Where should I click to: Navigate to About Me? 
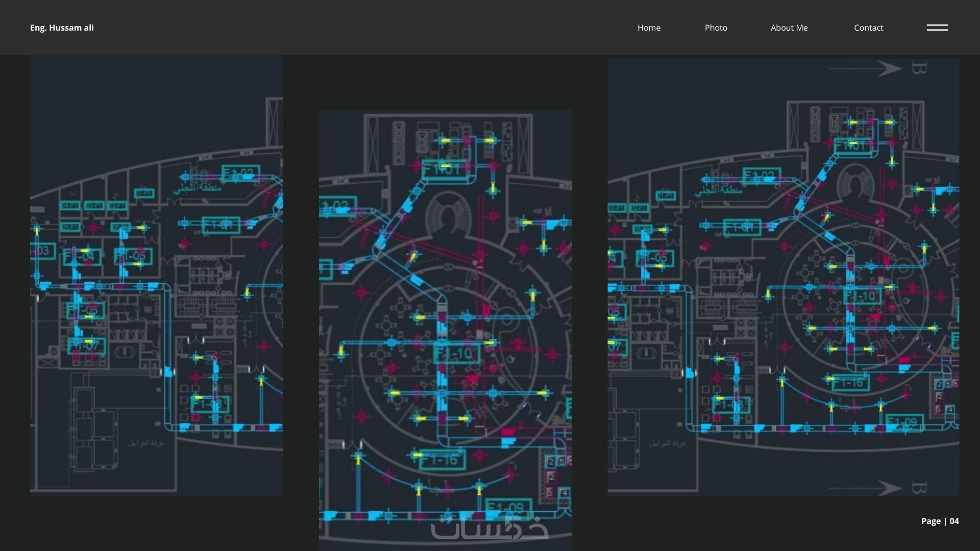coord(789,28)
